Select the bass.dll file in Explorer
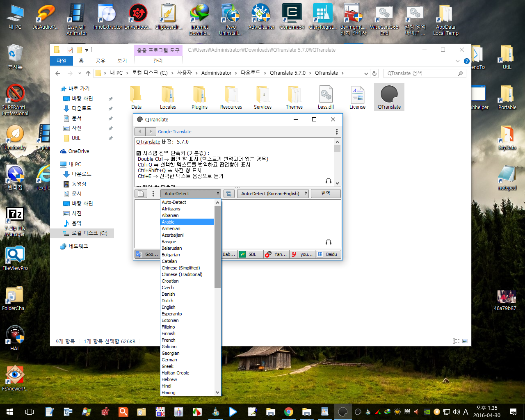Screen dimensions: 525x420 pyautogui.click(x=326, y=97)
